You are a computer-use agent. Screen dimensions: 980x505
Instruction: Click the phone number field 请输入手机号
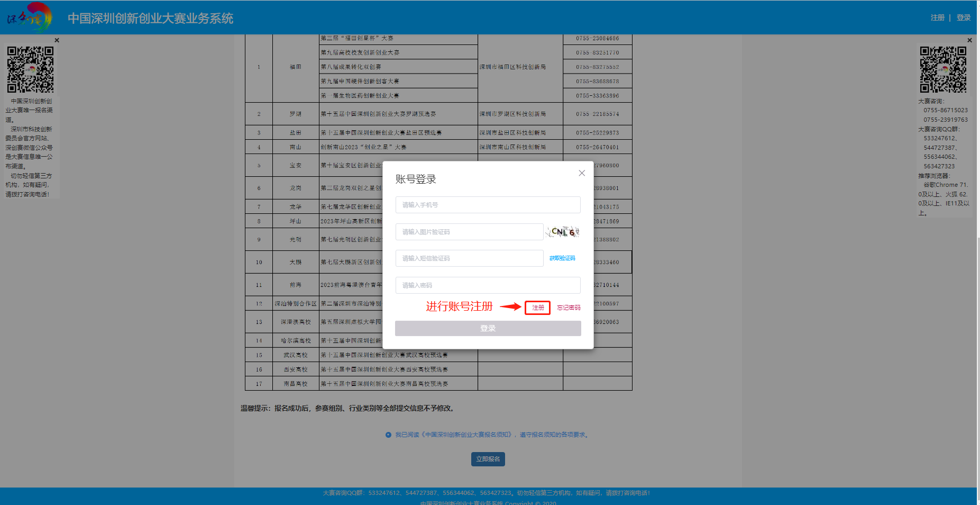(x=488, y=205)
